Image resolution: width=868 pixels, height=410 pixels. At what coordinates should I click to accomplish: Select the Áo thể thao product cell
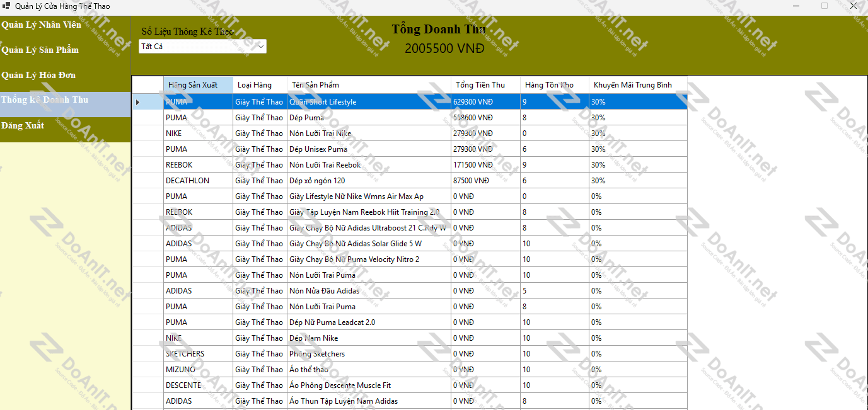[369, 370]
